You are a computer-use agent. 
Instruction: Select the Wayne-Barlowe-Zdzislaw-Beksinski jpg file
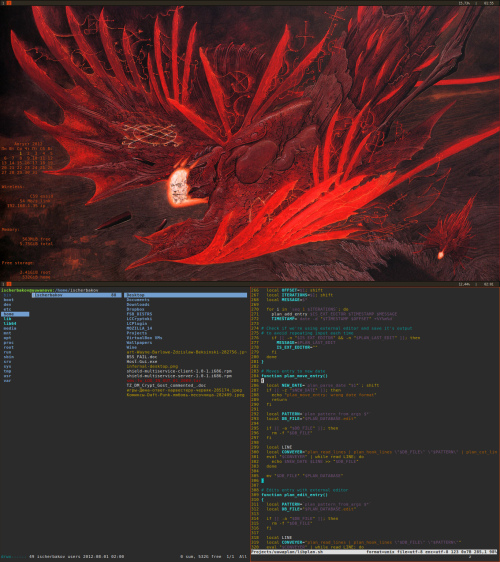click(186, 352)
